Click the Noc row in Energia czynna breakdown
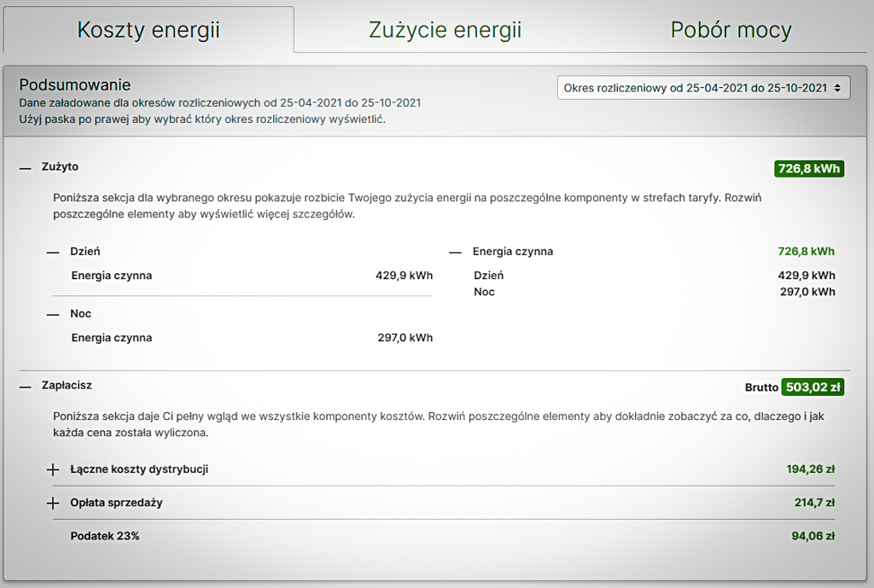 tap(655, 292)
